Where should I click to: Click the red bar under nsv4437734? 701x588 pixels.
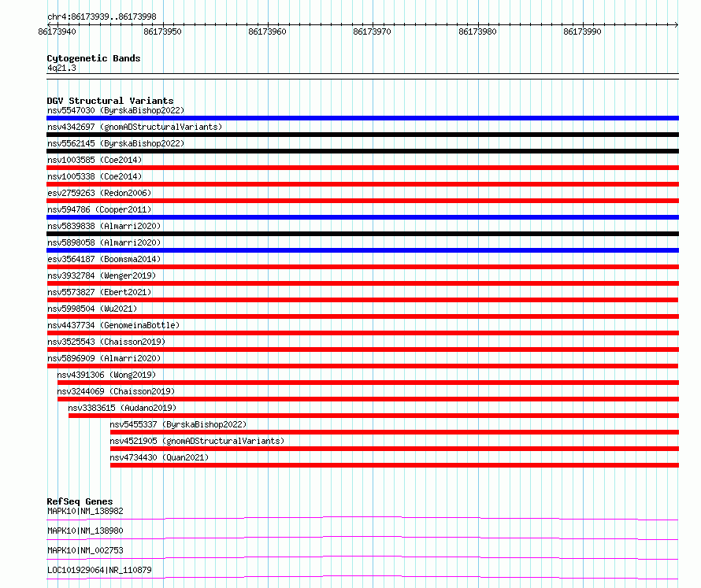[x=362, y=333]
